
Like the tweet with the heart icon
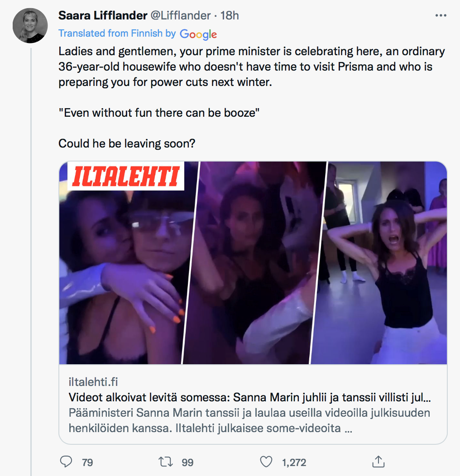click(x=266, y=462)
